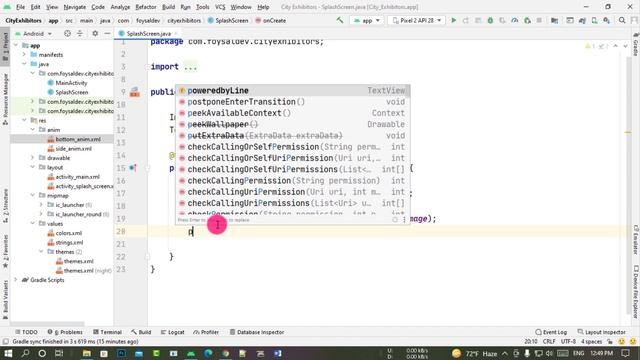Viewport: 640px width, 360px height.
Task: Open the TODO tool window
Action: [26, 332]
